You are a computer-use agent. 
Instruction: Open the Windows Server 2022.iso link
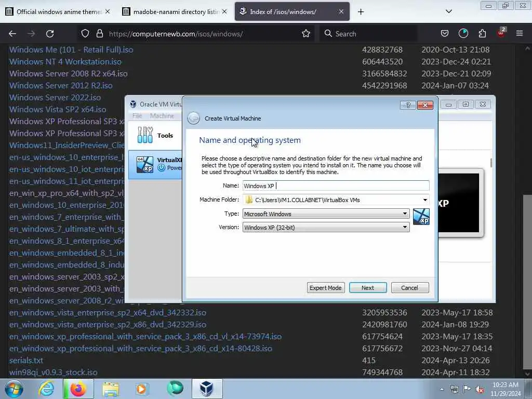tap(55, 97)
